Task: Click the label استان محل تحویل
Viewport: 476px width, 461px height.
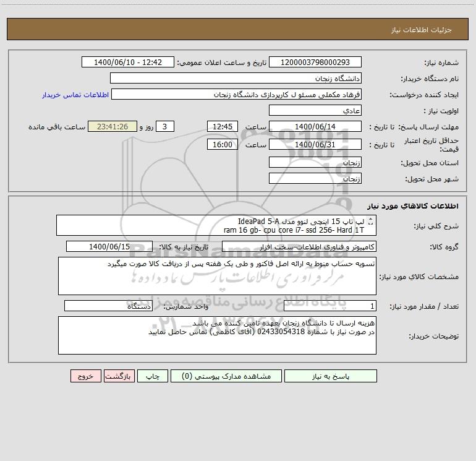Action: point(430,163)
